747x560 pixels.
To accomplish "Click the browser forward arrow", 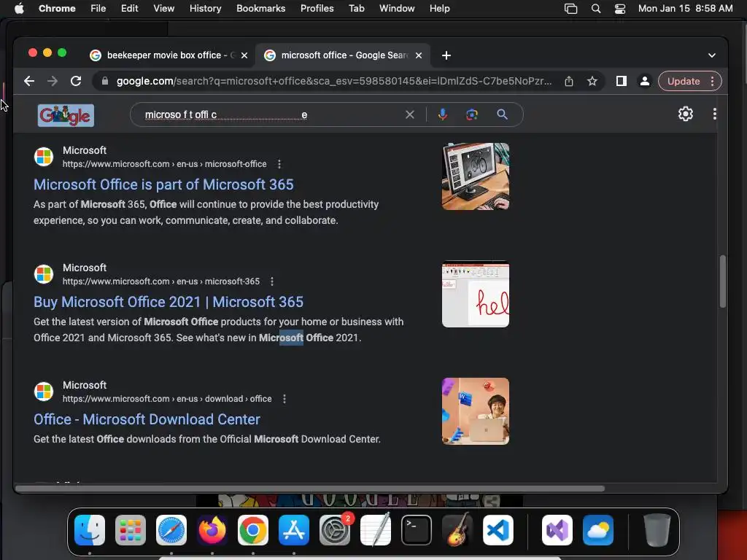I will click(x=53, y=81).
